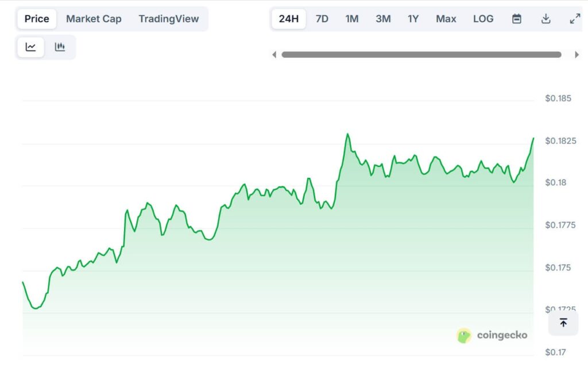Select the 24H time range

[x=288, y=19]
